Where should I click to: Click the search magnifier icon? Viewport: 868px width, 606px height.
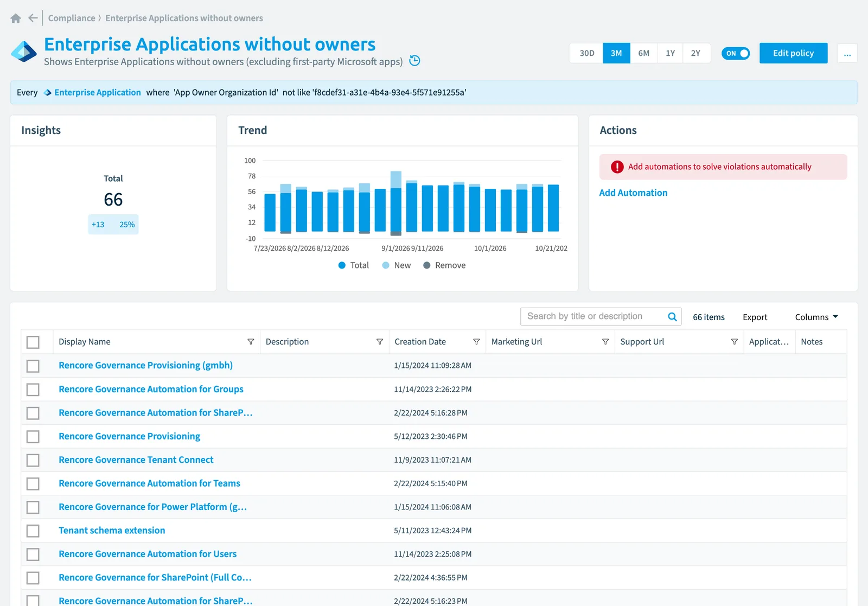click(672, 317)
